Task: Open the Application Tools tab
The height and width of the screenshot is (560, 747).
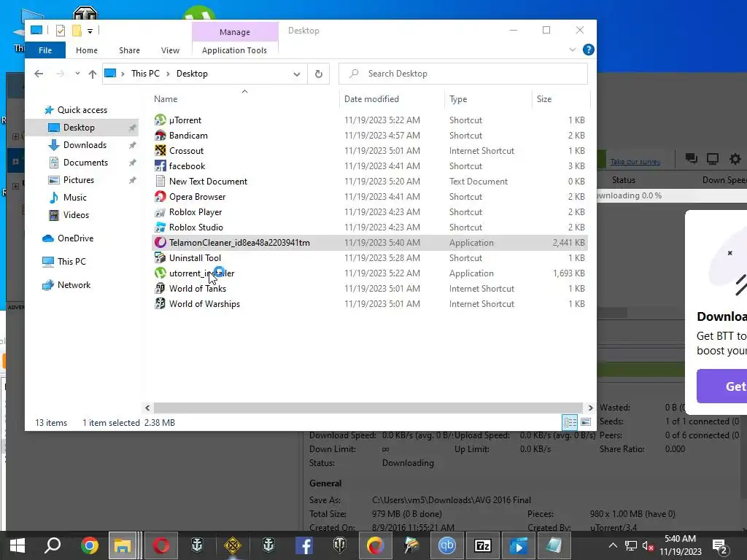Action: pyautogui.click(x=234, y=50)
